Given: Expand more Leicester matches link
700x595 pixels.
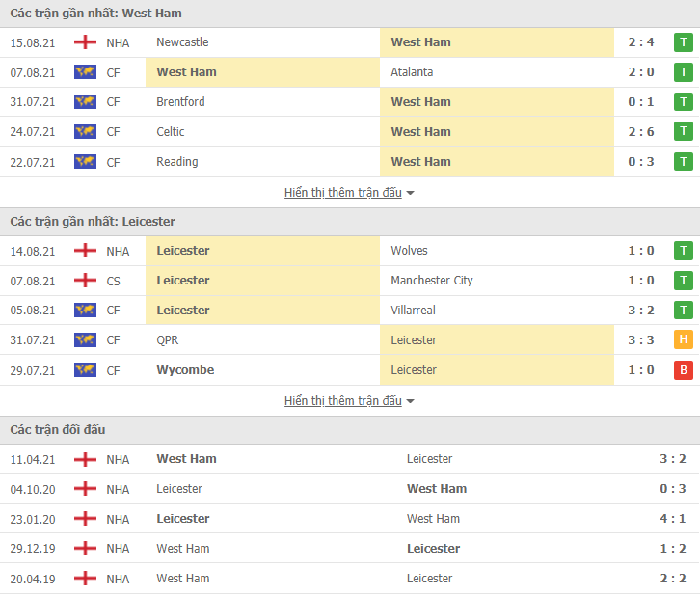Looking at the screenshot, I should [x=343, y=401].
